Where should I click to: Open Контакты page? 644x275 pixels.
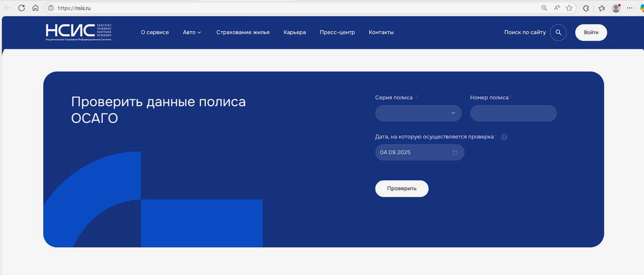[381, 32]
